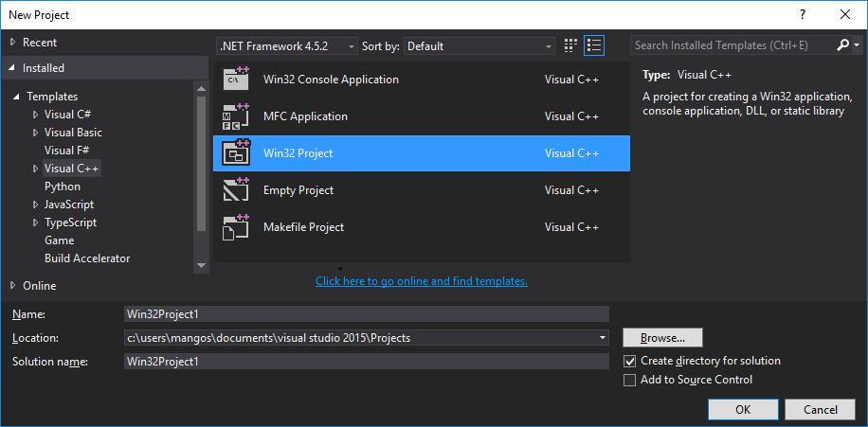Viewport: 868px width, 427px height.
Task: Select Game in templates tree
Action: coord(60,240)
